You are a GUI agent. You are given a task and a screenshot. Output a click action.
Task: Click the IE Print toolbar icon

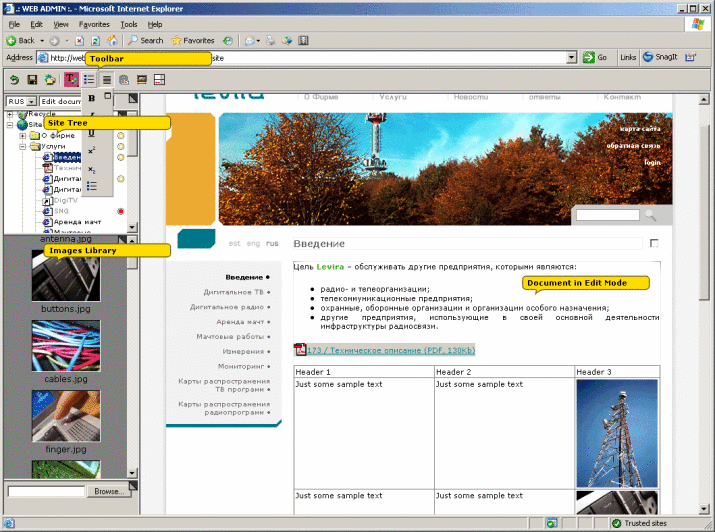coord(270,41)
